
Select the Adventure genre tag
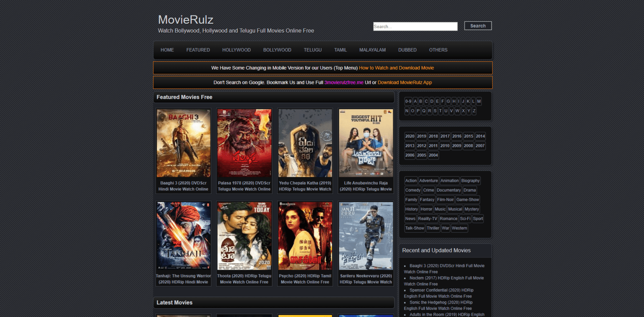pyautogui.click(x=428, y=181)
